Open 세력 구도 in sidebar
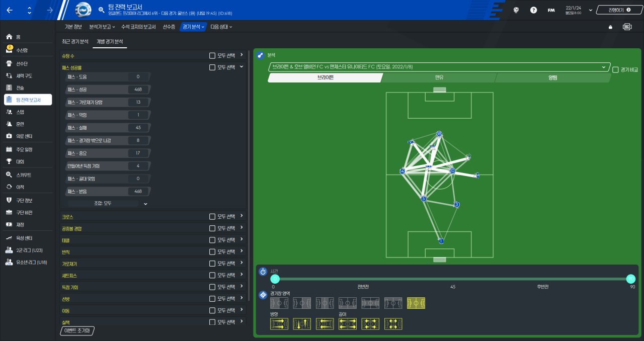 [28, 76]
